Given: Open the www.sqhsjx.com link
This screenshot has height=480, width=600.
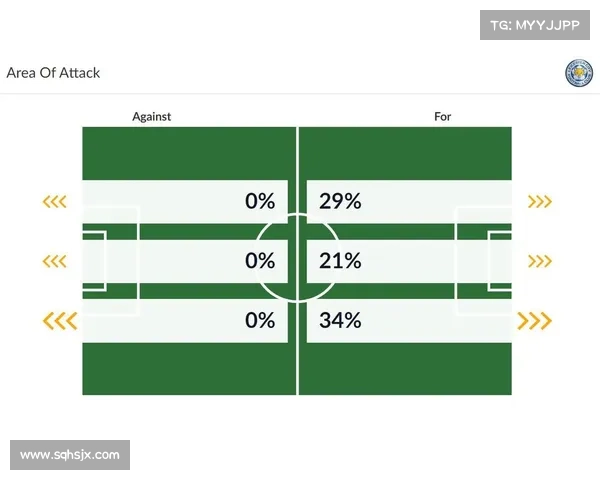Looking at the screenshot, I should tap(70, 455).
